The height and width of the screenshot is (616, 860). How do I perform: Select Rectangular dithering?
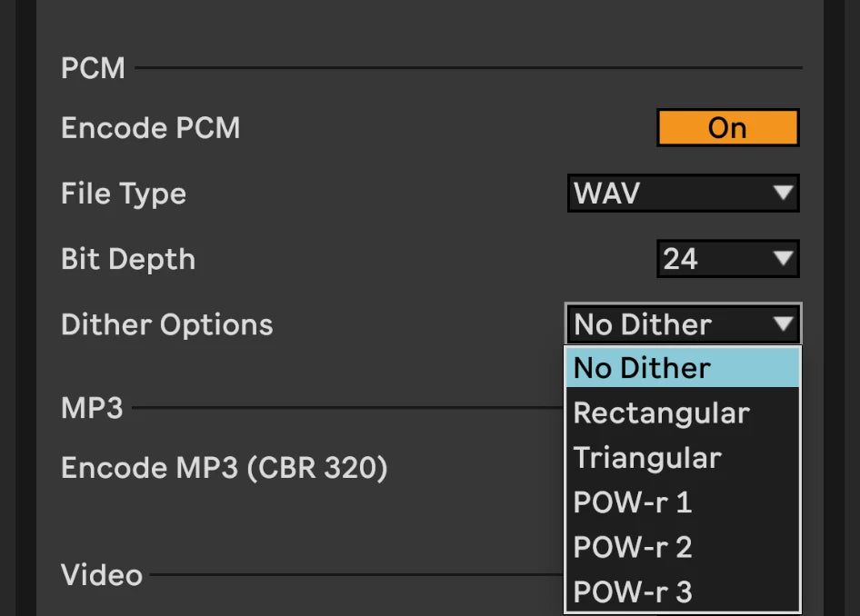[682, 412]
